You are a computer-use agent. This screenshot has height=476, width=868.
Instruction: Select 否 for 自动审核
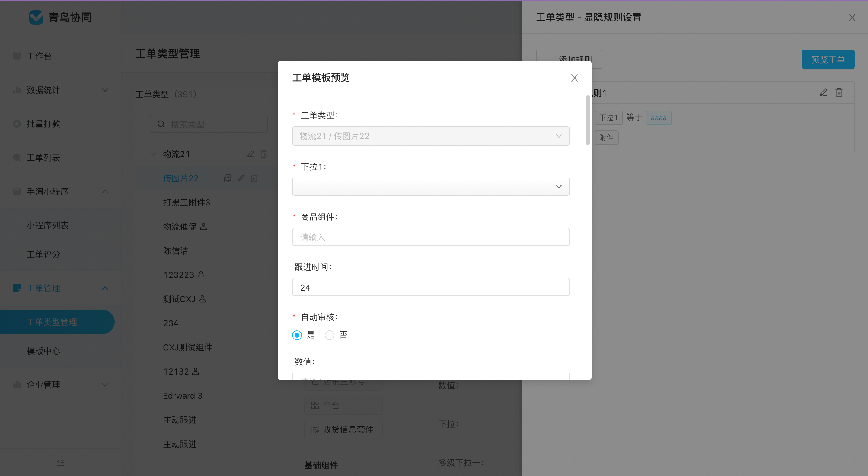(x=329, y=335)
